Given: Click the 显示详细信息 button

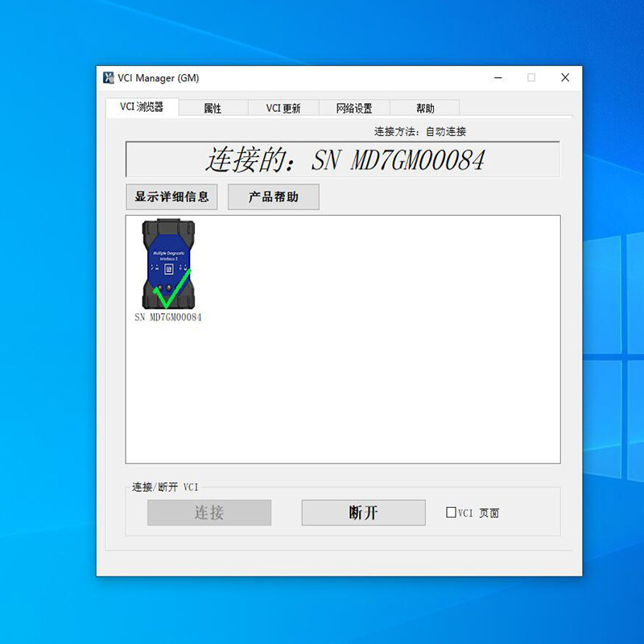Looking at the screenshot, I should [x=171, y=196].
